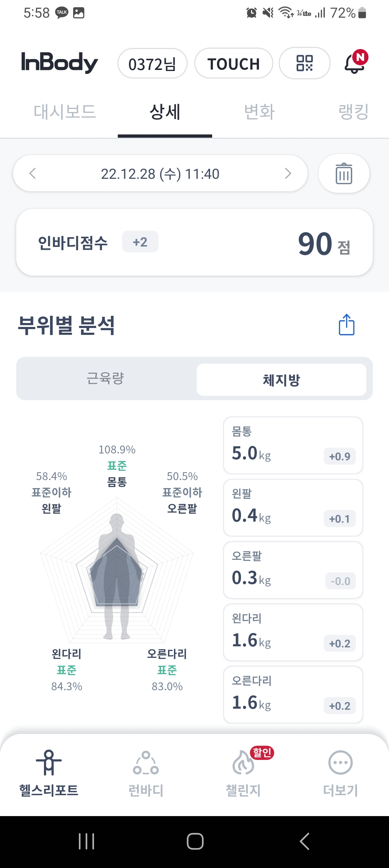This screenshot has width=389, height=868.
Task: Open 런바디 in bottom navigation
Action: [x=146, y=773]
